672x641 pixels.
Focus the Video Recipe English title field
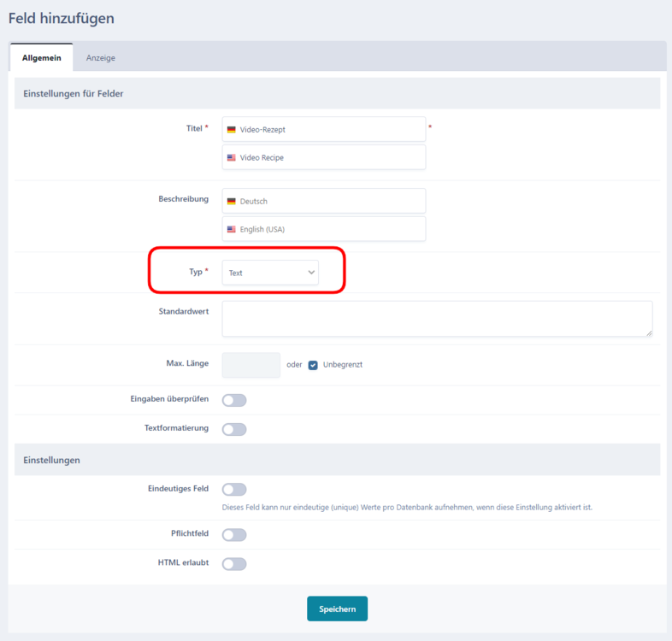click(329, 158)
